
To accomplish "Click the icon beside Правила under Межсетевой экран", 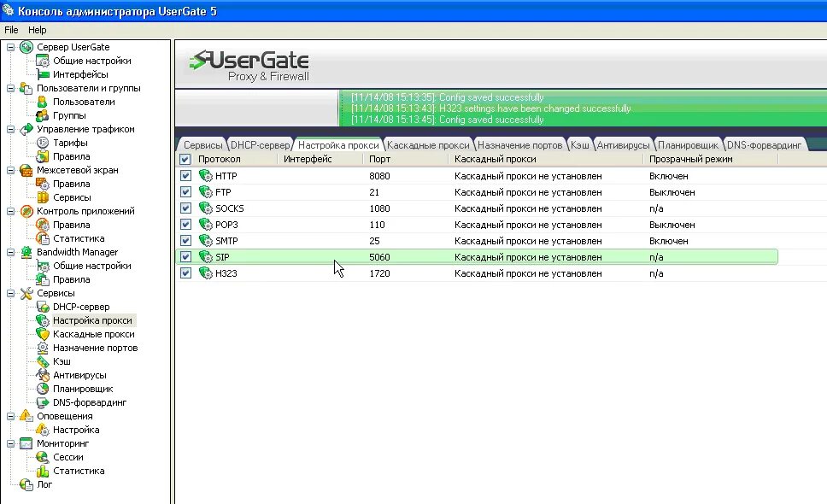I will (43, 184).
